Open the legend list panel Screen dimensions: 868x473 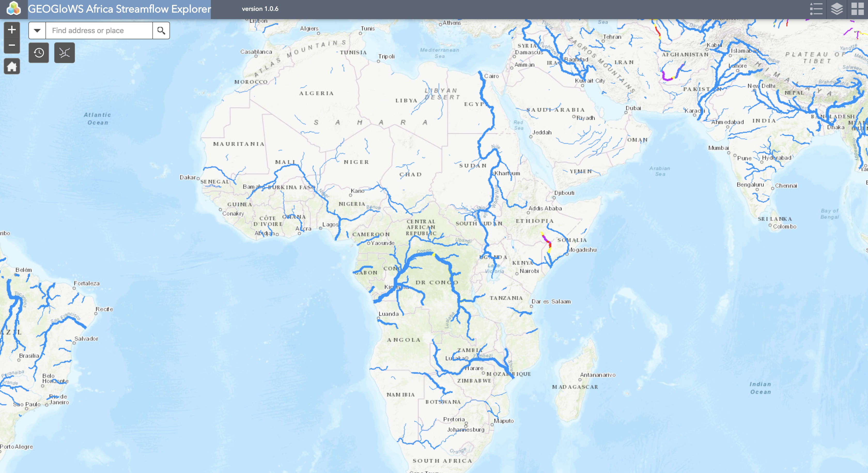(816, 9)
